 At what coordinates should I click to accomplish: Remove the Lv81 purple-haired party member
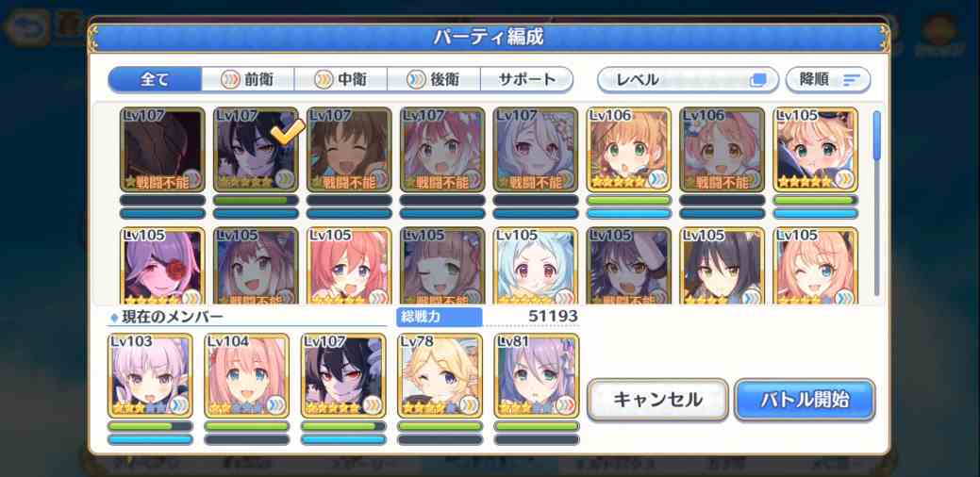pyautogui.click(x=537, y=376)
